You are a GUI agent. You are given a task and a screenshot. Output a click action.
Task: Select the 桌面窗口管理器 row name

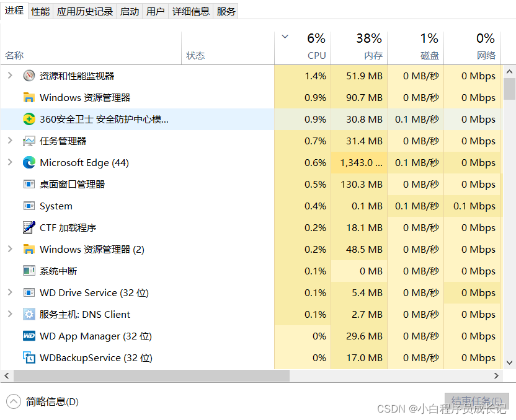[72, 185]
